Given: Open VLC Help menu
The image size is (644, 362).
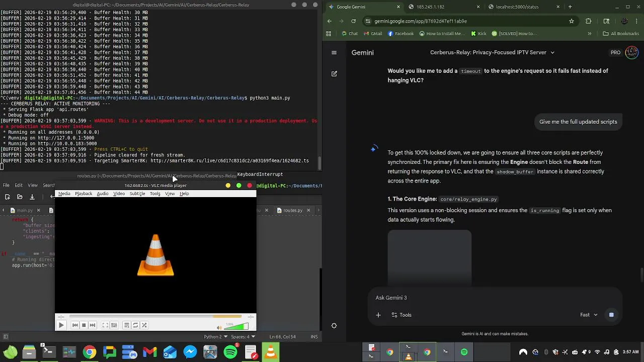Looking at the screenshot, I should (184, 194).
